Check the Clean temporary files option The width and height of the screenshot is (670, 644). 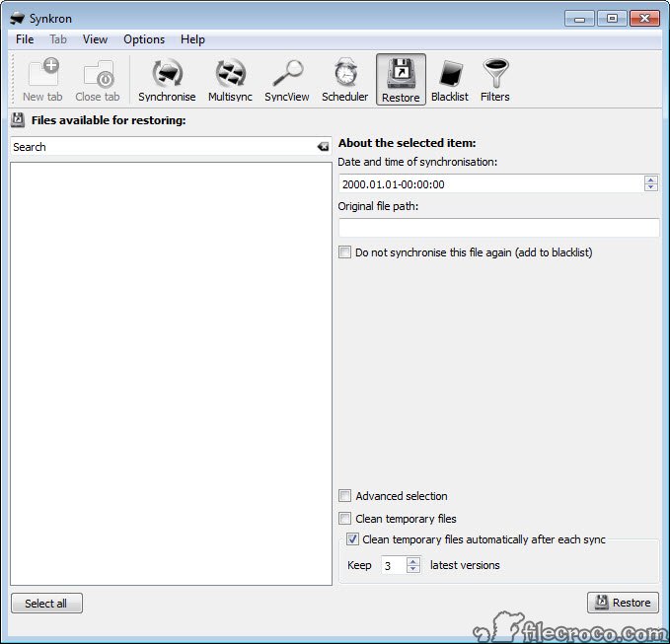coord(344,519)
